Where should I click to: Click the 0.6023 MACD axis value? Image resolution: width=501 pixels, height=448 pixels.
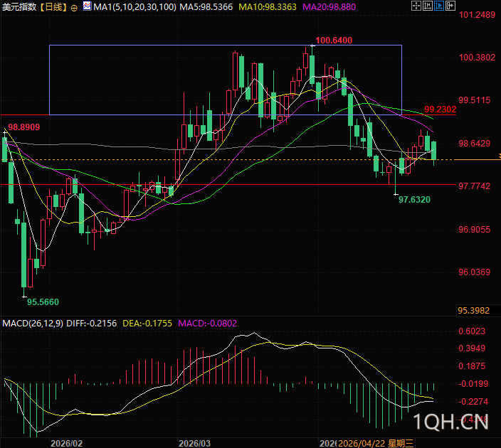pos(472,331)
